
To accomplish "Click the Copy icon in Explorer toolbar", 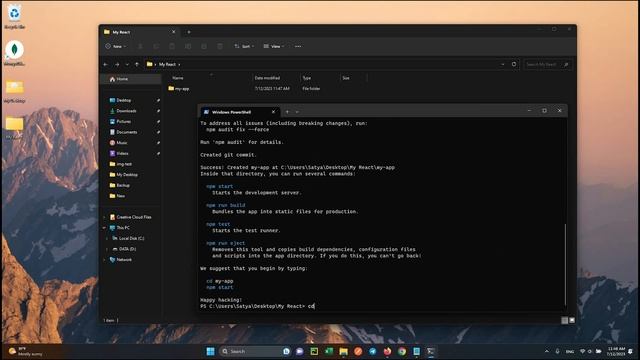I will point(156,47).
